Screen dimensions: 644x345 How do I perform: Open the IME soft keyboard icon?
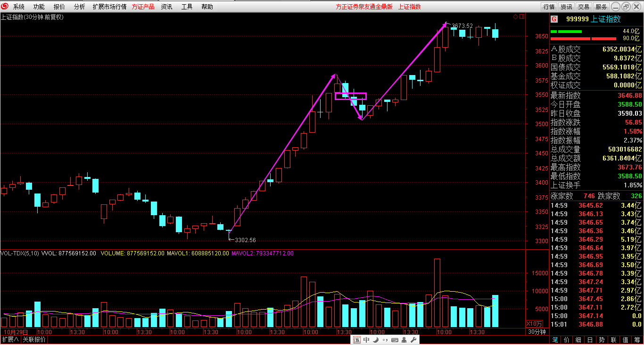[395, 340]
